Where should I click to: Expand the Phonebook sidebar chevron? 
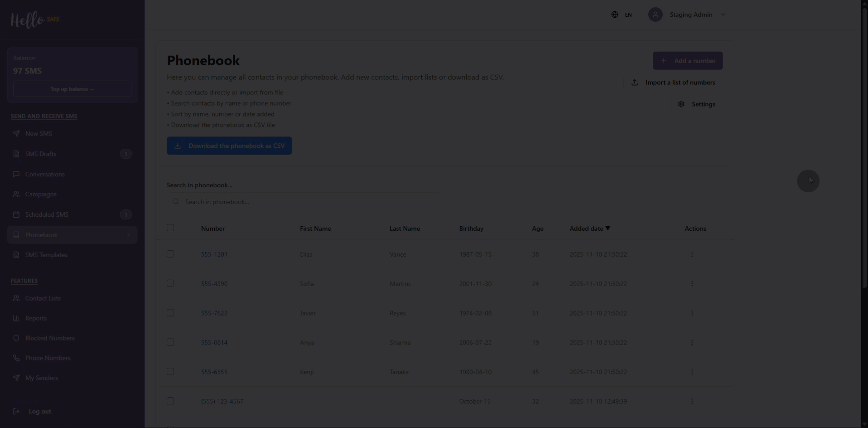point(128,235)
